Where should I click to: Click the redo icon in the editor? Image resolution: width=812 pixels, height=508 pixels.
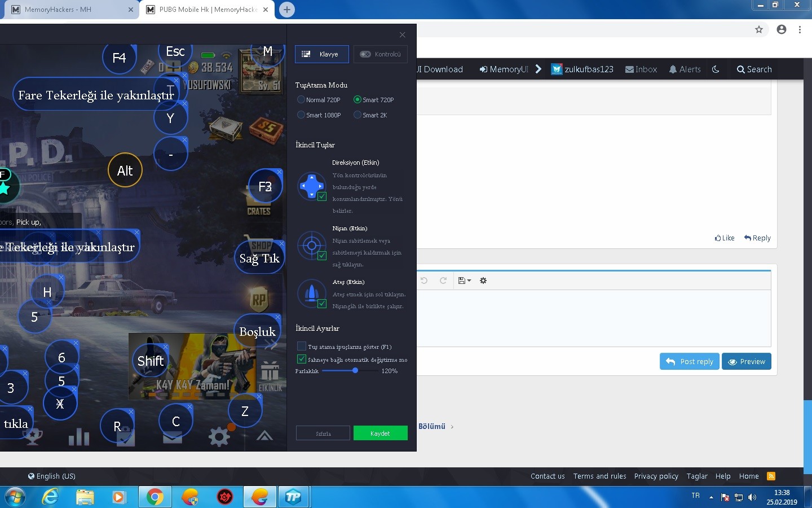(x=443, y=281)
